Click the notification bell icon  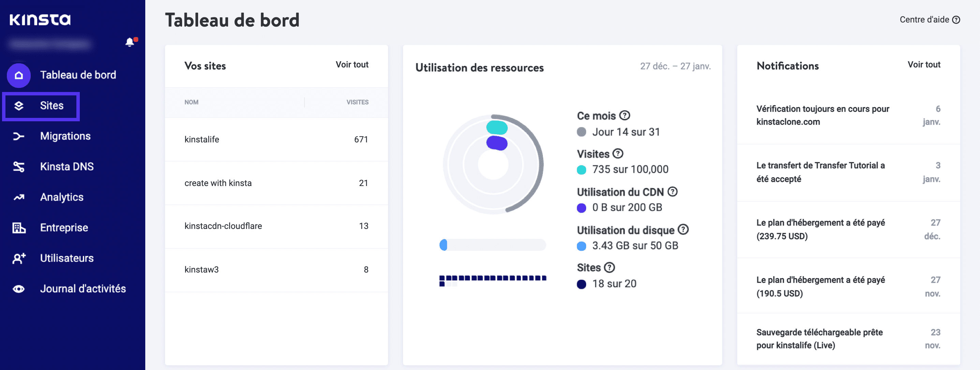[x=130, y=42]
